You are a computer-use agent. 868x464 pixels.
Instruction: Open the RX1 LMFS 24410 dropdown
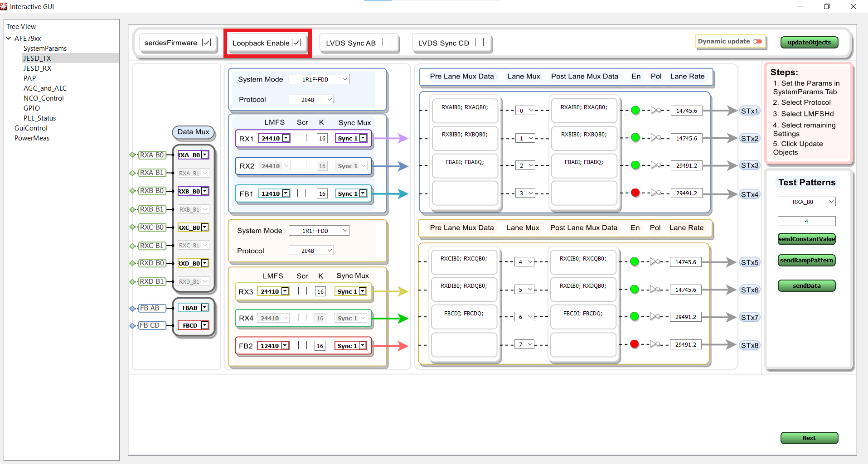[x=286, y=138]
